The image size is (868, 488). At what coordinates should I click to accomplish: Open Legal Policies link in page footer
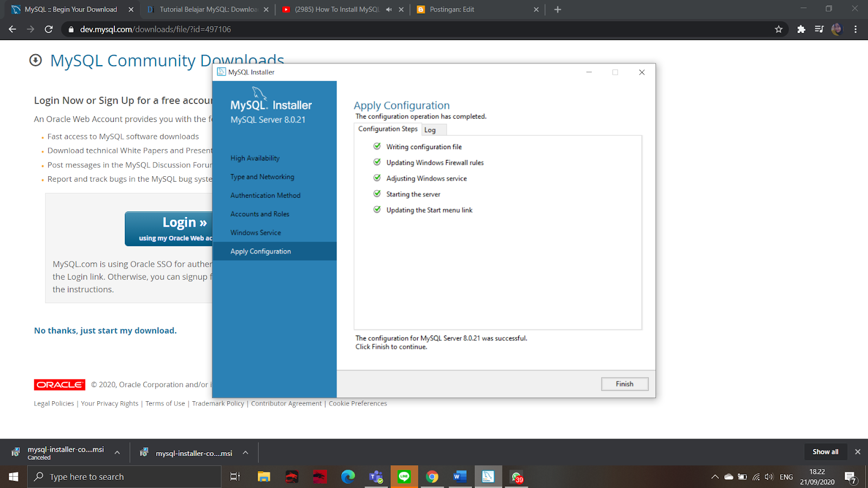54,403
